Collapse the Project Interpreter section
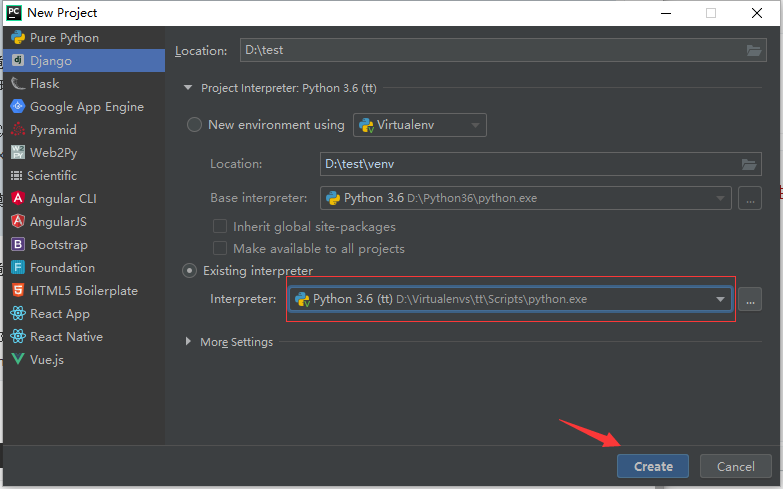Viewport: 783px width, 489px height. [187, 88]
